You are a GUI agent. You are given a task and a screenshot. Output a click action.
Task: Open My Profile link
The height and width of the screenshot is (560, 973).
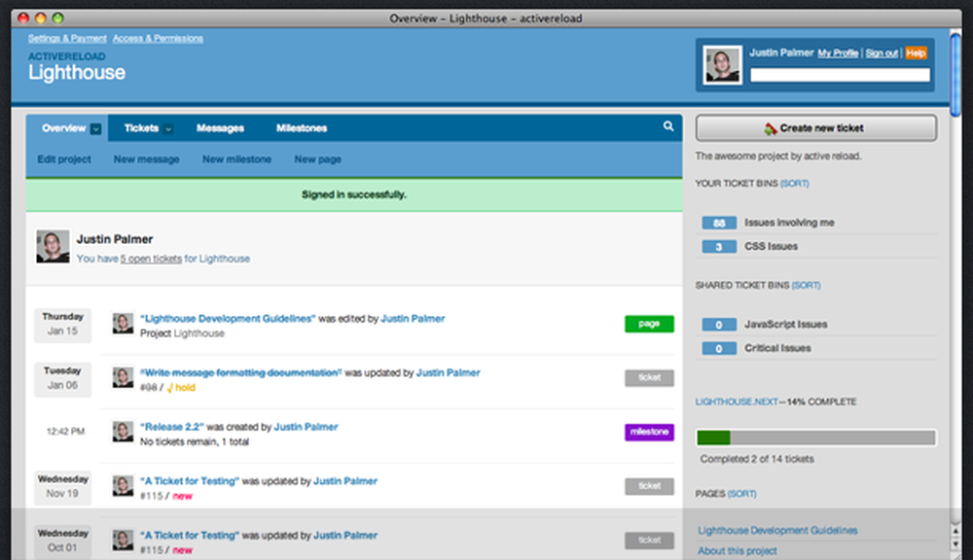tap(838, 53)
